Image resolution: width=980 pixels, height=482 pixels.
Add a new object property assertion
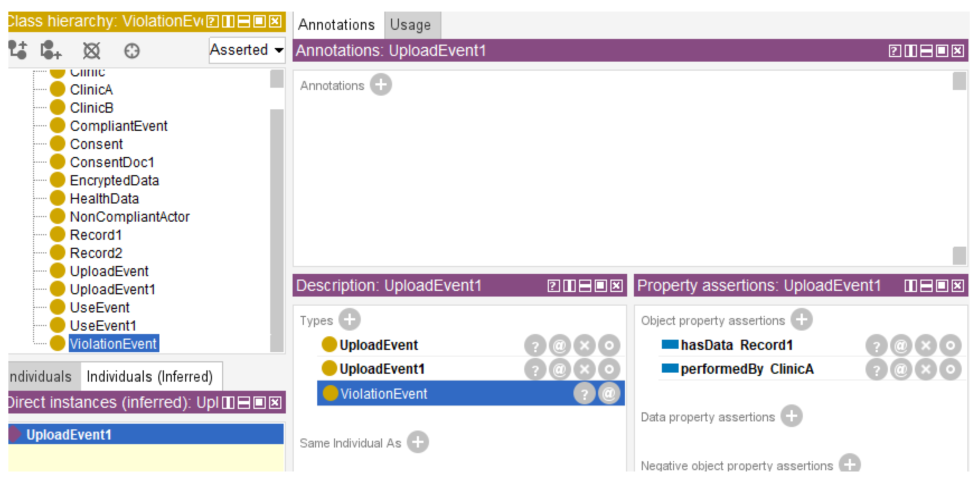point(801,320)
